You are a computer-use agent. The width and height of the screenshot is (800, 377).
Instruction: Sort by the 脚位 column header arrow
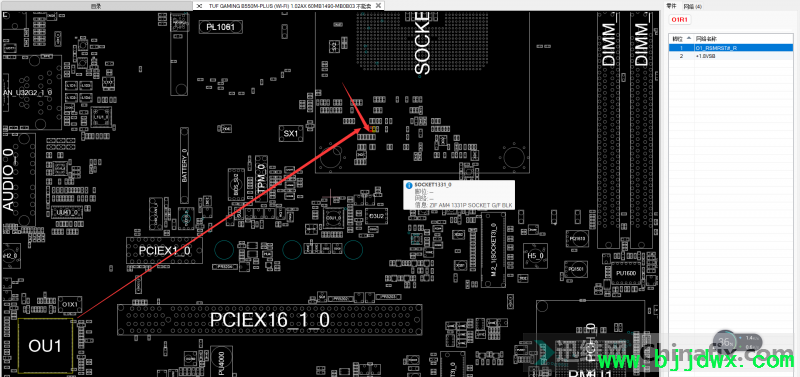(x=689, y=38)
